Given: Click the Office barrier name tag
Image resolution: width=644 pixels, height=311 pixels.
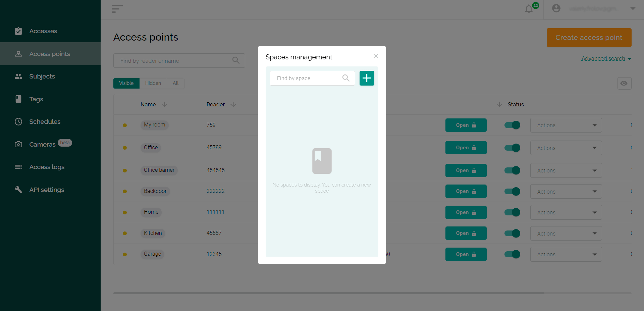Looking at the screenshot, I should (x=159, y=170).
